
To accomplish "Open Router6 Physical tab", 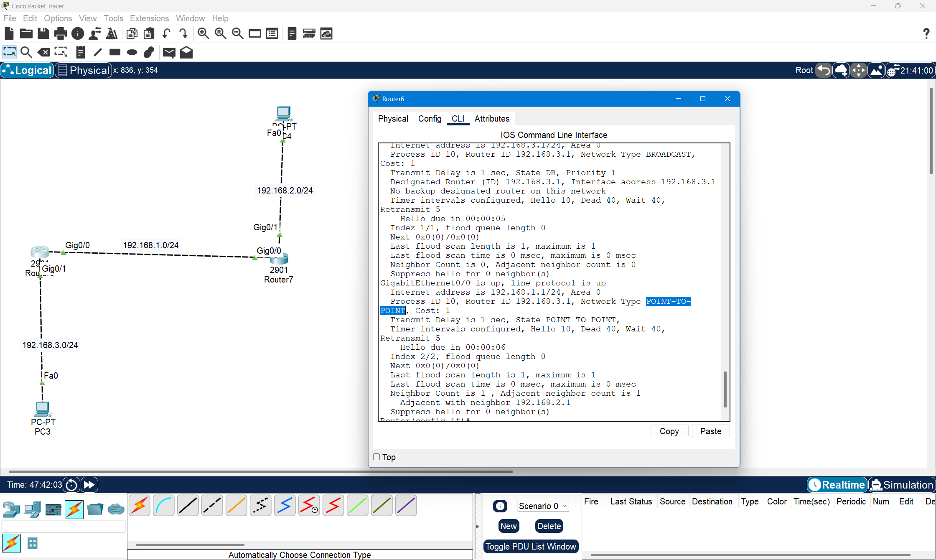I will click(393, 119).
